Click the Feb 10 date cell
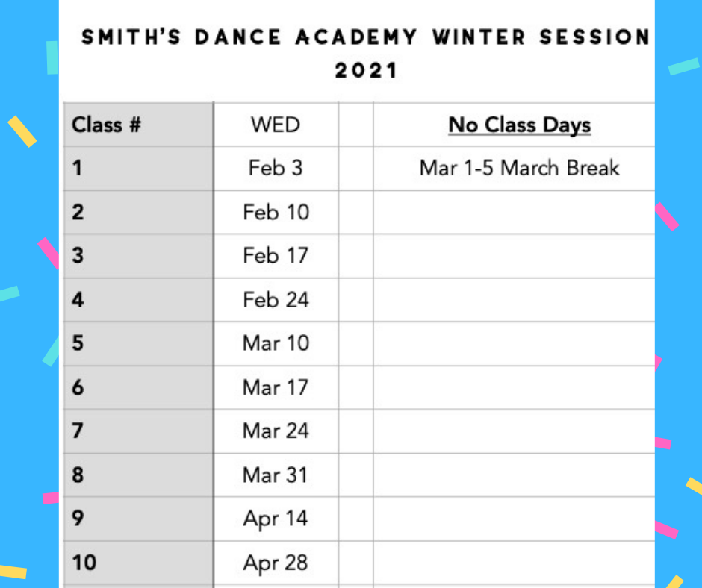 coord(276,212)
